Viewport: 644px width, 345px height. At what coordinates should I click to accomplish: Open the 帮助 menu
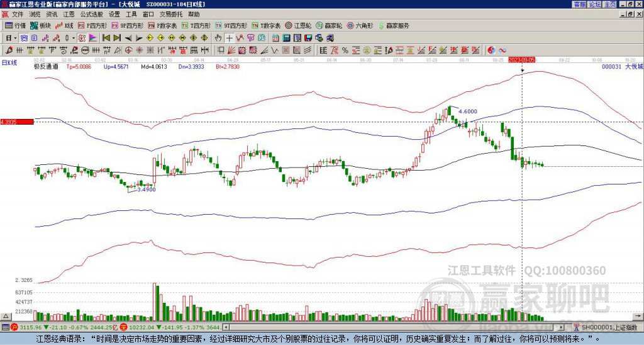coord(194,14)
